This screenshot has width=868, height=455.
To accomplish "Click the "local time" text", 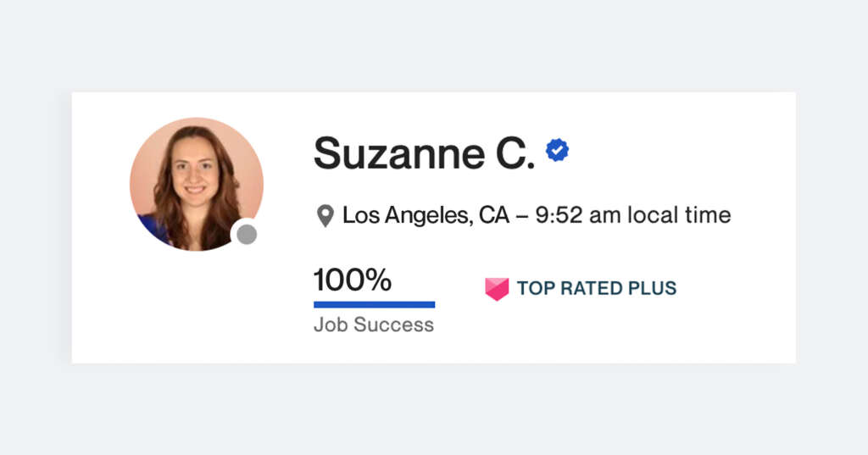I will coord(678,215).
